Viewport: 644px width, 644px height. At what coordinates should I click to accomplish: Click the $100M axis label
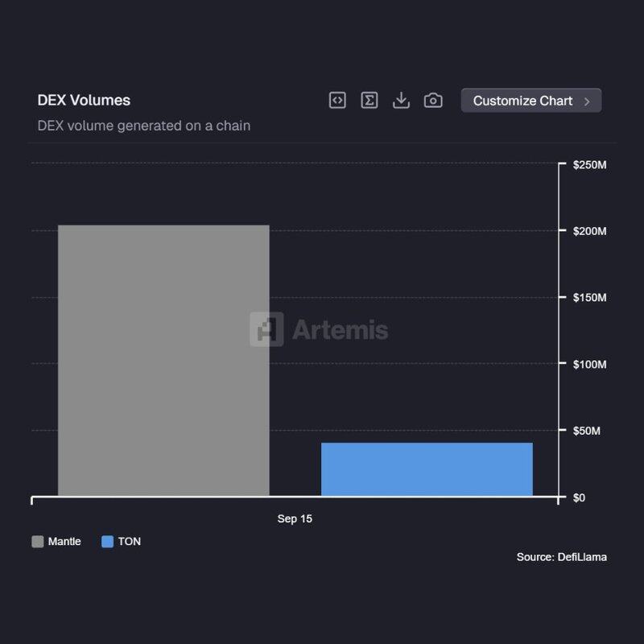[x=589, y=365]
